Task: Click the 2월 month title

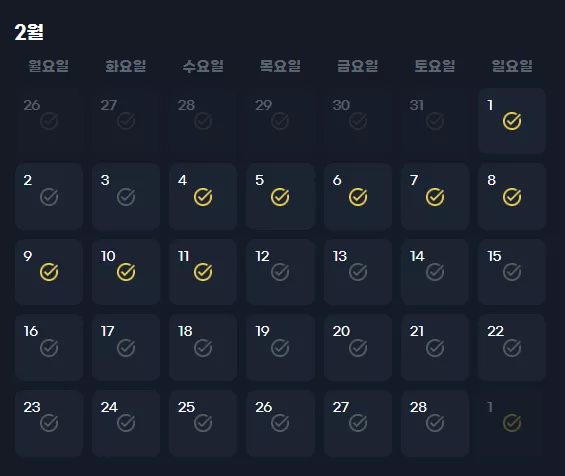Action: 29,32
